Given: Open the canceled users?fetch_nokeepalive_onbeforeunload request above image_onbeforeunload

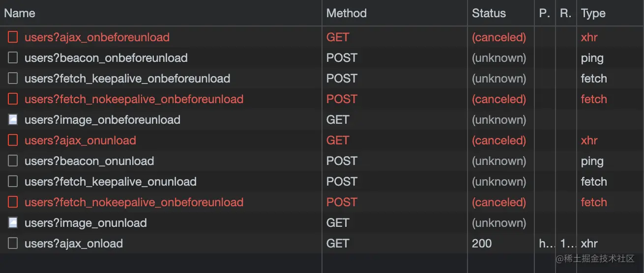Looking at the screenshot, I should pyautogui.click(x=322, y=99).
